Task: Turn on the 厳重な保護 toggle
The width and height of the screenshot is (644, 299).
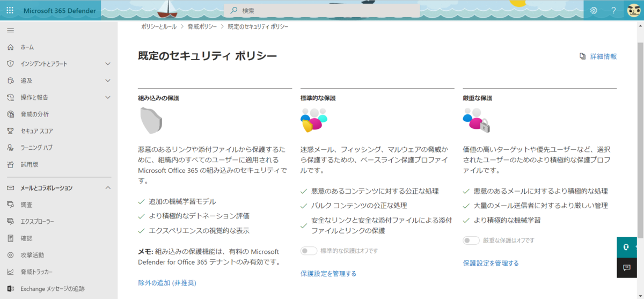Action: click(x=471, y=240)
